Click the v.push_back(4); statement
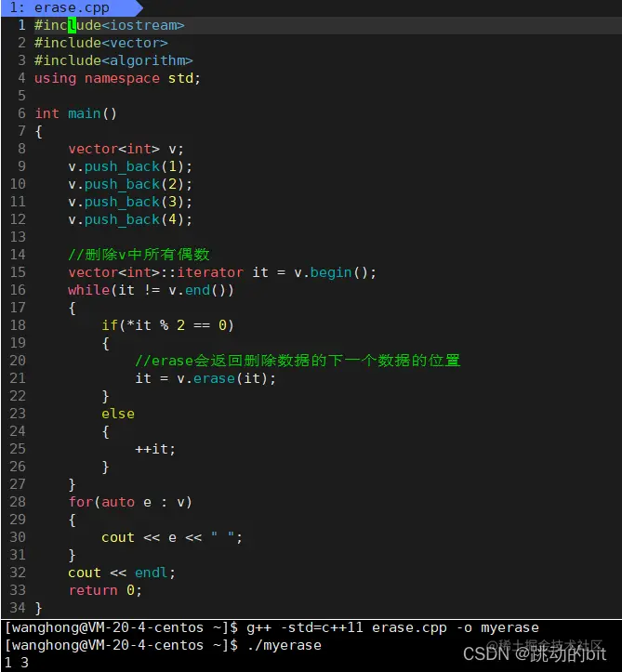The width and height of the screenshot is (622, 672). tap(130, 219)
